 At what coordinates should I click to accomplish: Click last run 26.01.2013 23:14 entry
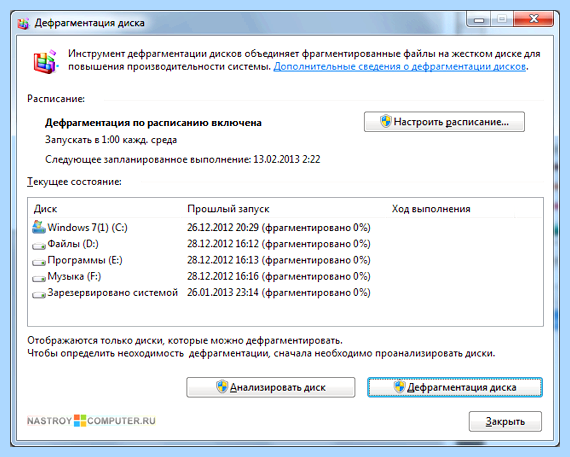coord(279,293)
